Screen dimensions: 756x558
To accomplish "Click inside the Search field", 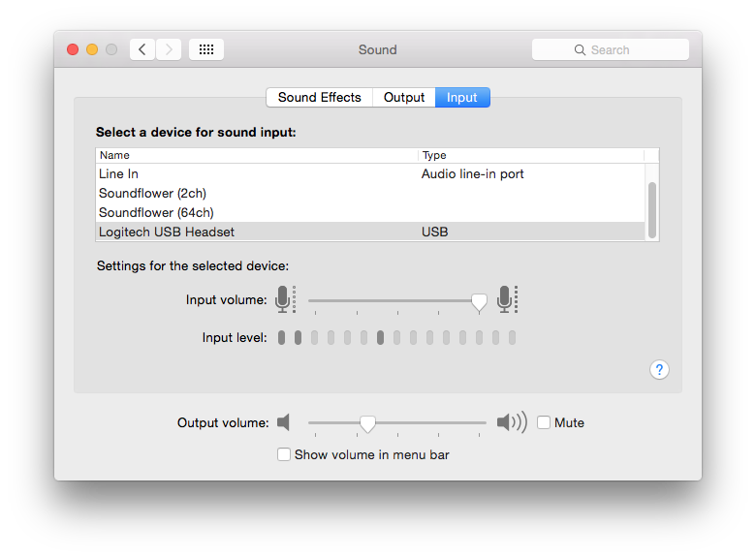I will [x=611, y=49].
